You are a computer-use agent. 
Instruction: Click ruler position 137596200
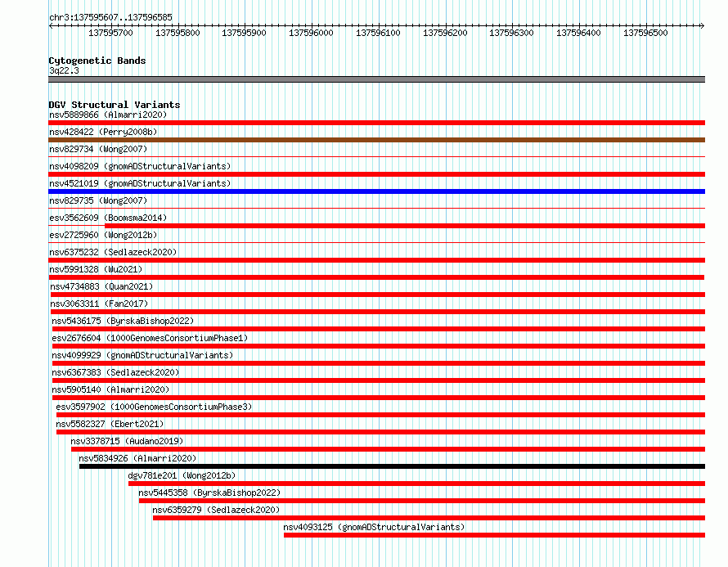[445, 33]
